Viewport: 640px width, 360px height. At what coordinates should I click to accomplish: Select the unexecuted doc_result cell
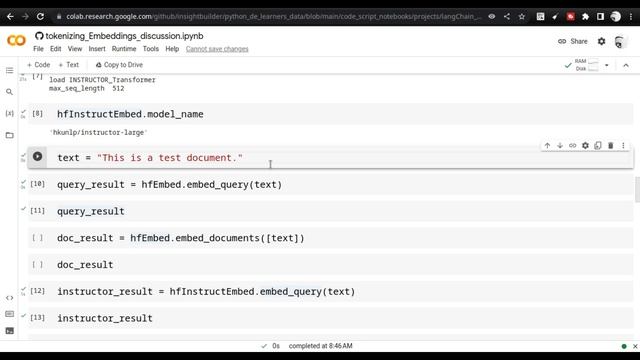330,264
